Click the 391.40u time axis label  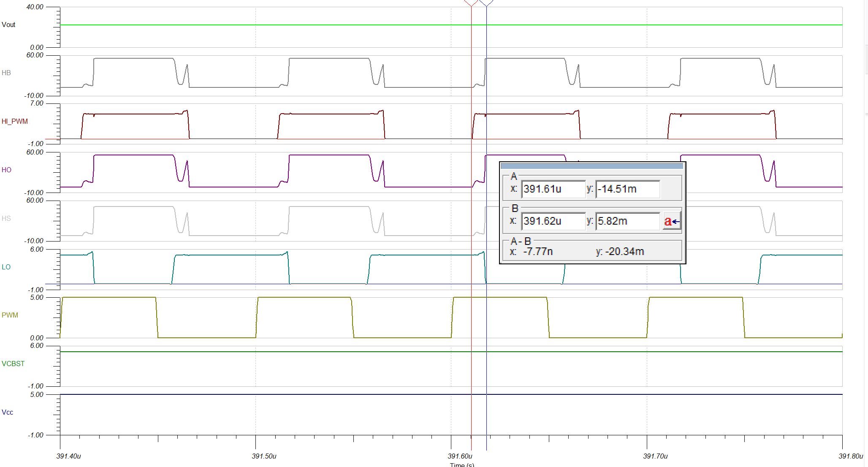(x=68, y=456)
